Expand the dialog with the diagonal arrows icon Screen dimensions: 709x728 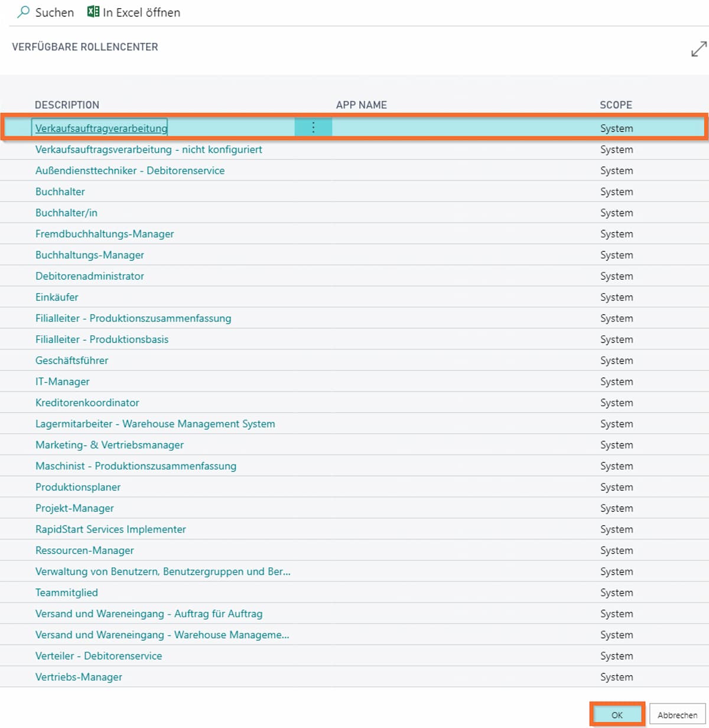tap(698, 49)
